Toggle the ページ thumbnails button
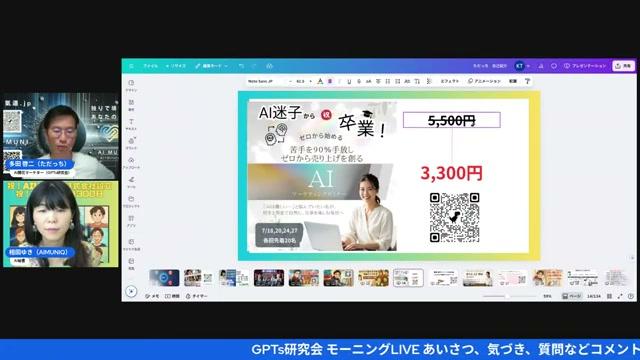Viewport: 640px width, 360px height. tap(571, 296)
